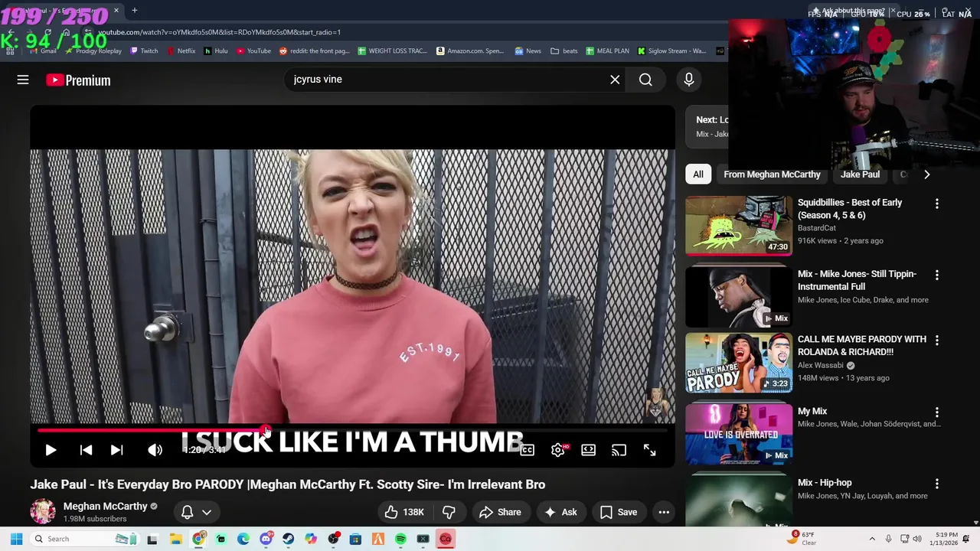Like the video with 138K likes
This screenshot has width=980, height=551.
pos(405,512)
